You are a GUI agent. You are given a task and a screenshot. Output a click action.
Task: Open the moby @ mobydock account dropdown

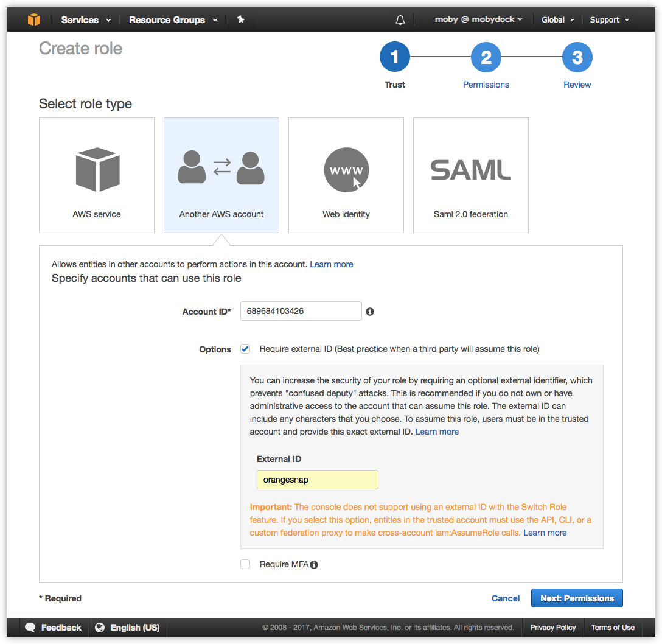point(478,19)
